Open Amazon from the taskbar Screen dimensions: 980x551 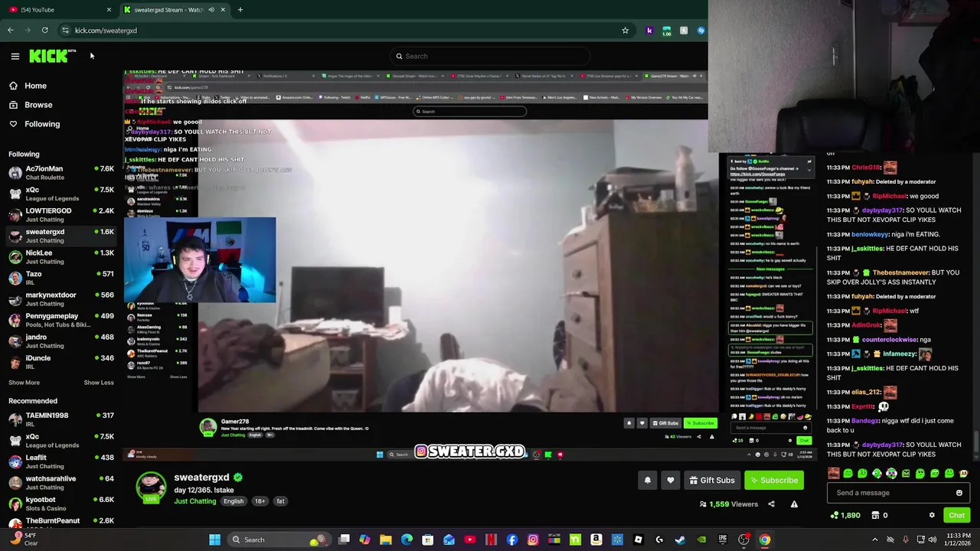point(596,540)
